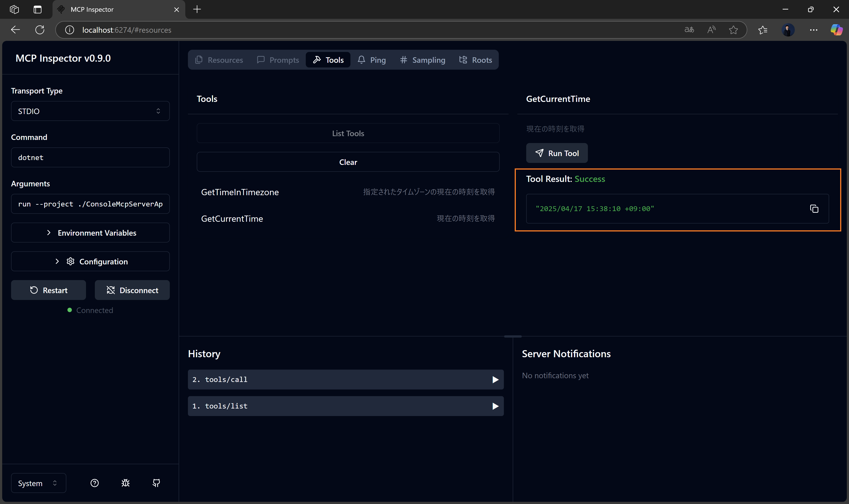Activate the read aloud icon
This screenshot has height=504, width=849.
coord(711,30)
